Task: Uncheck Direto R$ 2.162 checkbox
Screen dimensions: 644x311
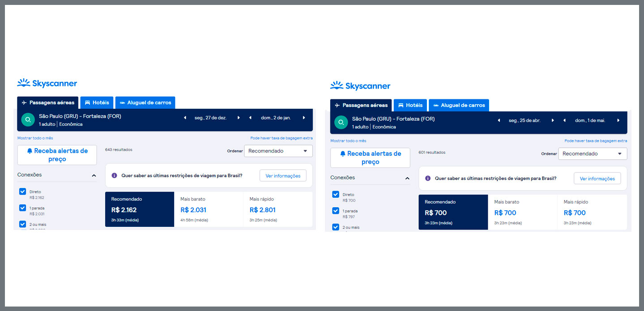Action: click(x=23, y=192)
